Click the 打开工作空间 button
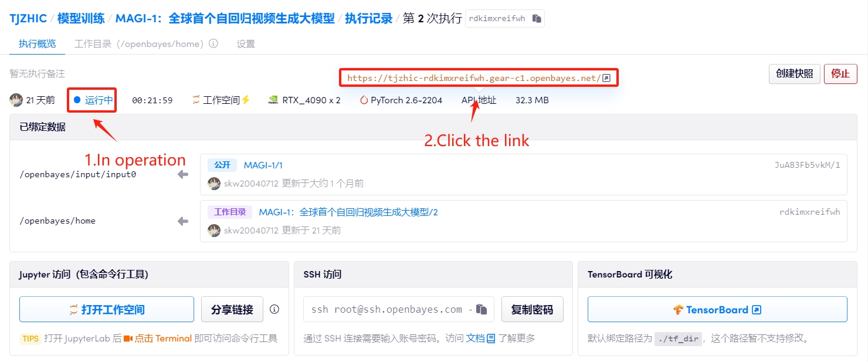 point(107,309)
